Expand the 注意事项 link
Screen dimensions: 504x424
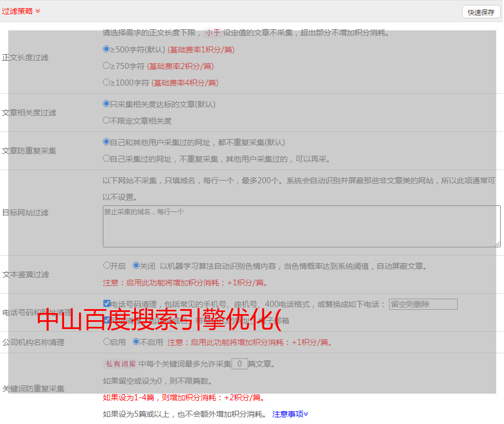pyautogui.click(x=290, y=414)
